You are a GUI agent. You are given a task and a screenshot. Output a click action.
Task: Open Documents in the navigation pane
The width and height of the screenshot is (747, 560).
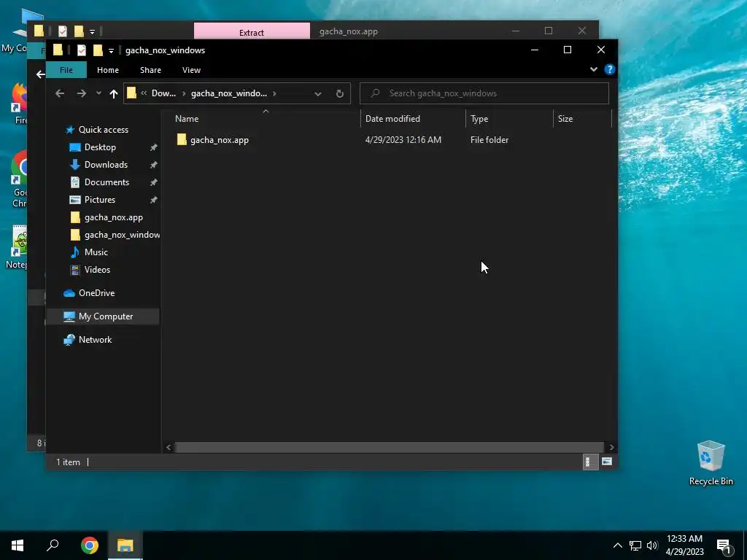tap(107, 182)
